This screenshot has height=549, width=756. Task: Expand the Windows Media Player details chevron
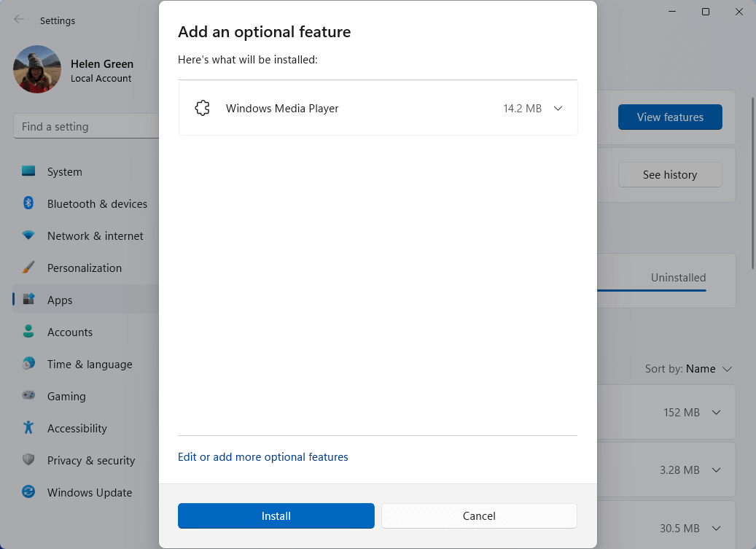coord(558,109)
